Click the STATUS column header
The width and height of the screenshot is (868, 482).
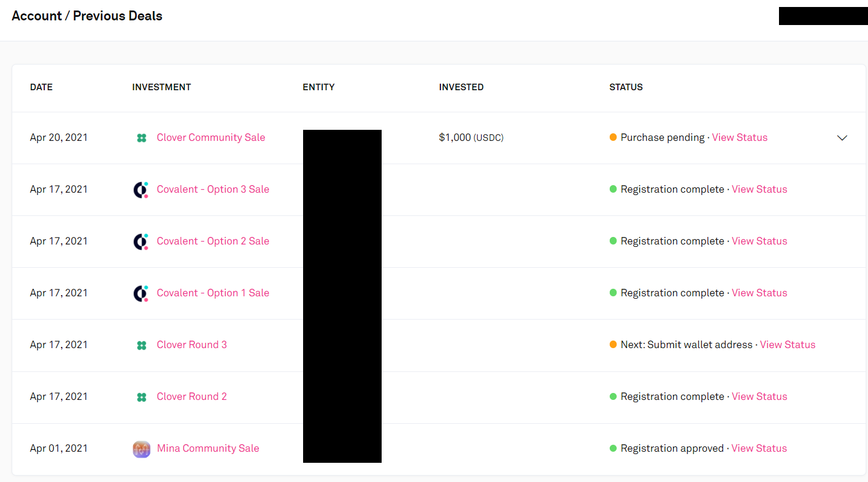pos(626,87)
